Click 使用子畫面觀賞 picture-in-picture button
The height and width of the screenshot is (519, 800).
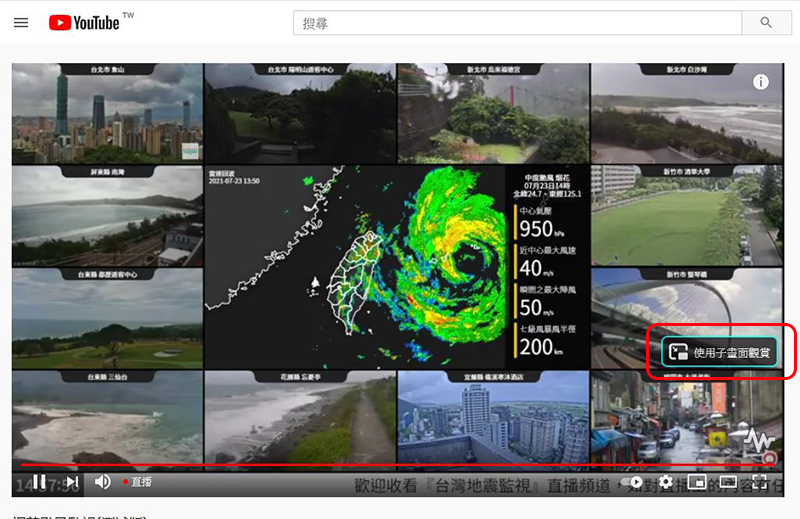pyautogui.click(x=719, y=352)
